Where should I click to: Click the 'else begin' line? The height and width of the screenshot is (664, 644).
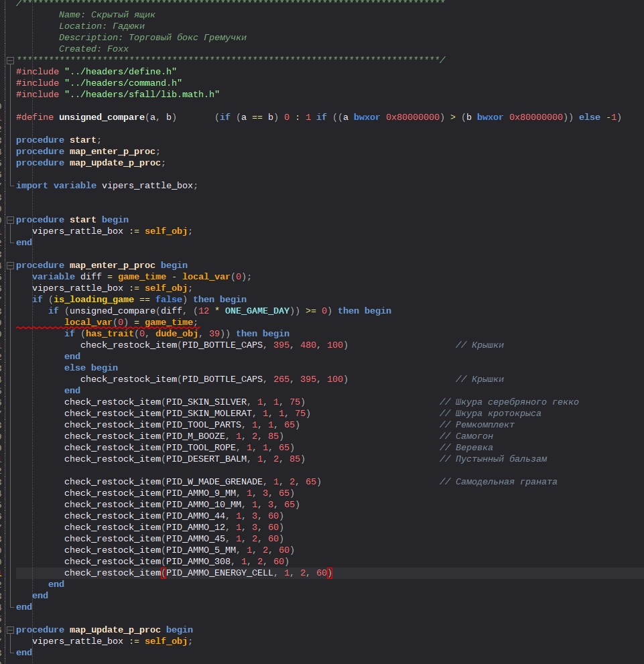[91, 369]
